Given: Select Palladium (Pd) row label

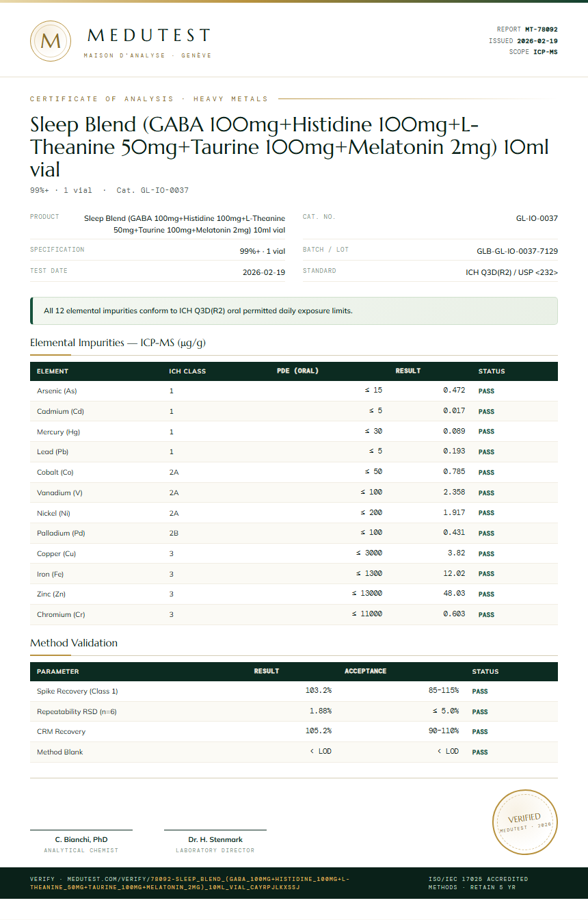Looking at the screenshot, I should (x=61, y=534).
